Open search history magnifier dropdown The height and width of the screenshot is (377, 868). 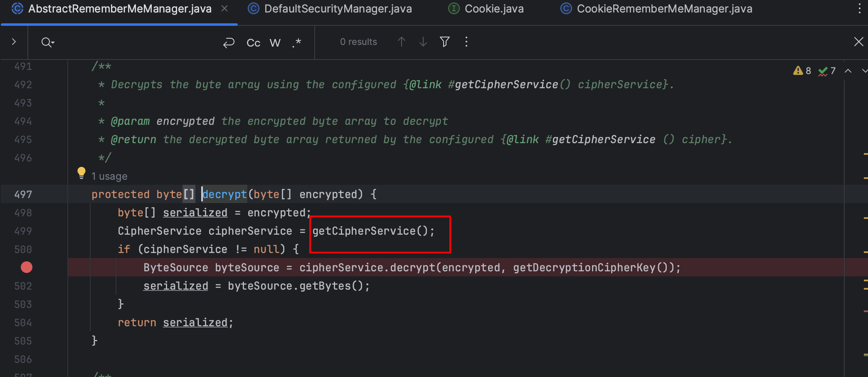click(x=48, y=42)
